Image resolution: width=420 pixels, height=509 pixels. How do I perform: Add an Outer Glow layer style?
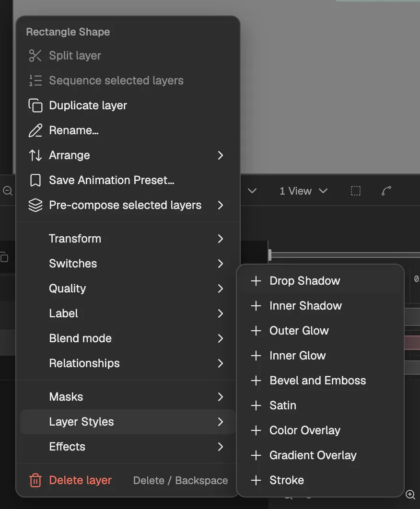coord(320,331)
